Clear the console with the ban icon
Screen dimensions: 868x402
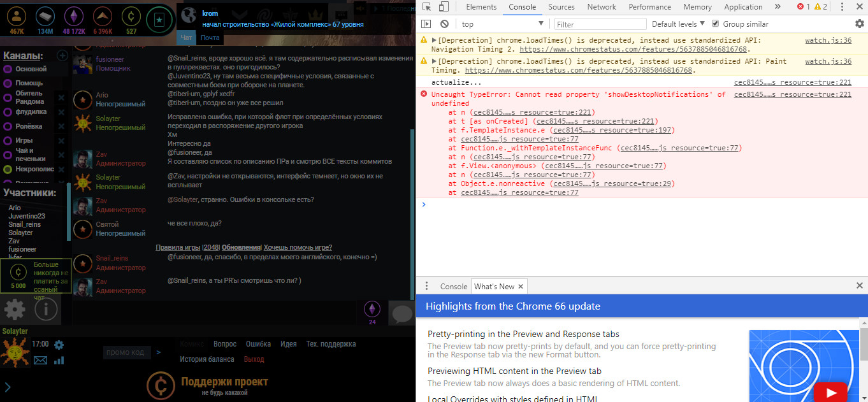[444, 24]
